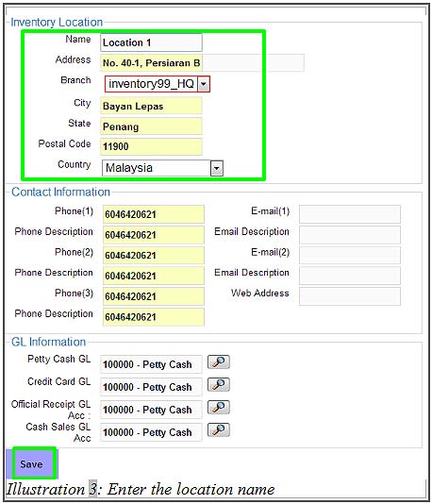
Task: Open the Official Receipt GL lookup magnifier
Action: coord(219,407)
